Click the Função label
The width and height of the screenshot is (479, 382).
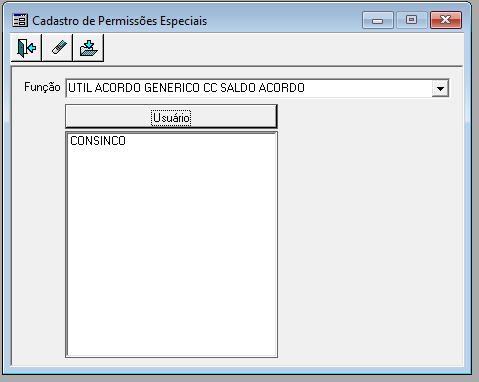[x=42, y=87]
